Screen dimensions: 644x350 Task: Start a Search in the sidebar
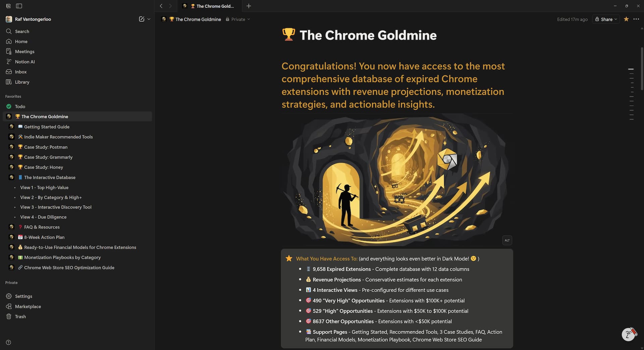point(22,31)
